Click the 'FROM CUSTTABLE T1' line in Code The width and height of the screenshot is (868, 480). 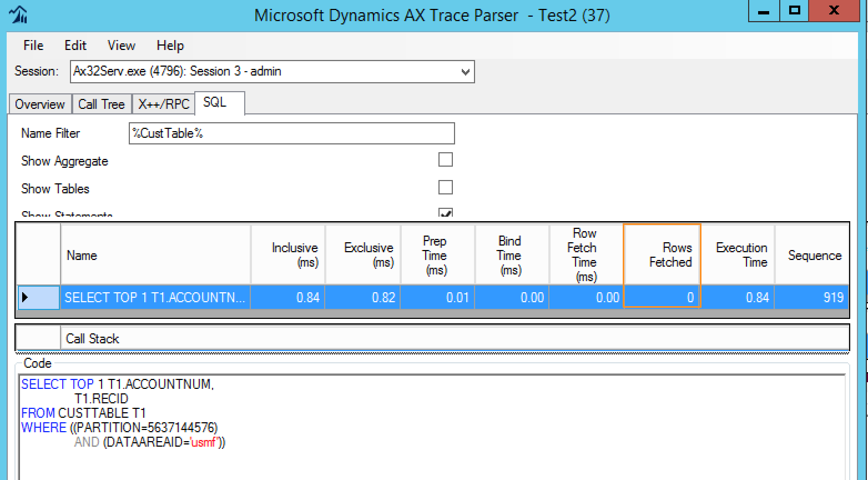point(83,413)
